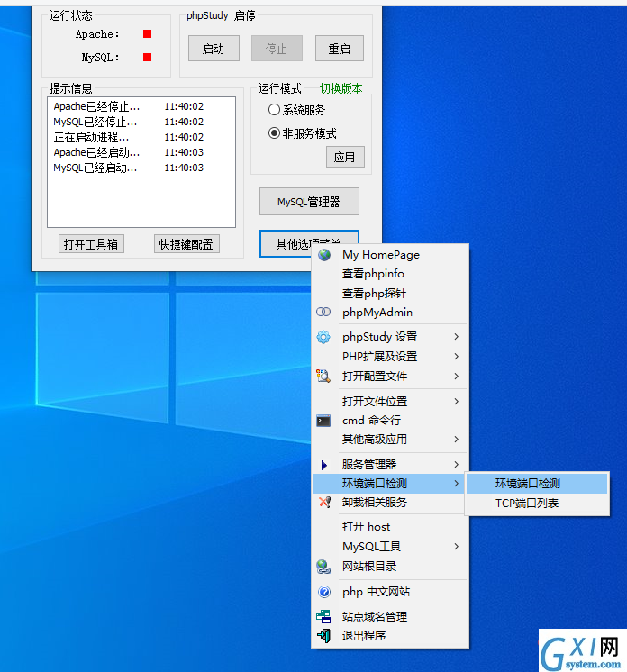Expand the 环境端口检测 submenu arrow
Screen dimensions: 627x672
coord(457,484)
